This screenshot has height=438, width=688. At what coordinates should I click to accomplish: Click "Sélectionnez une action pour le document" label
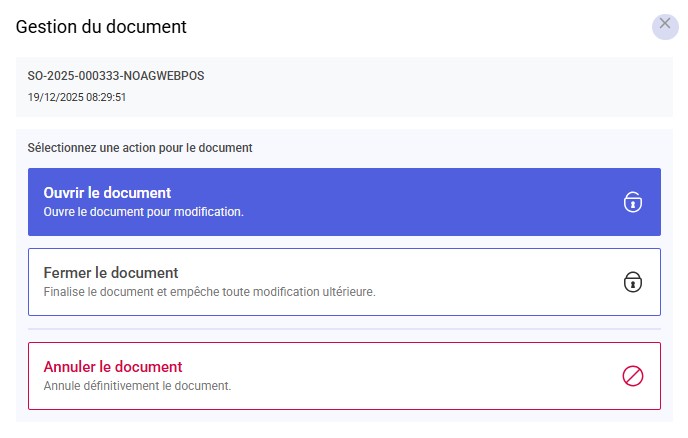pyautogui.click(x=140, y=148)
